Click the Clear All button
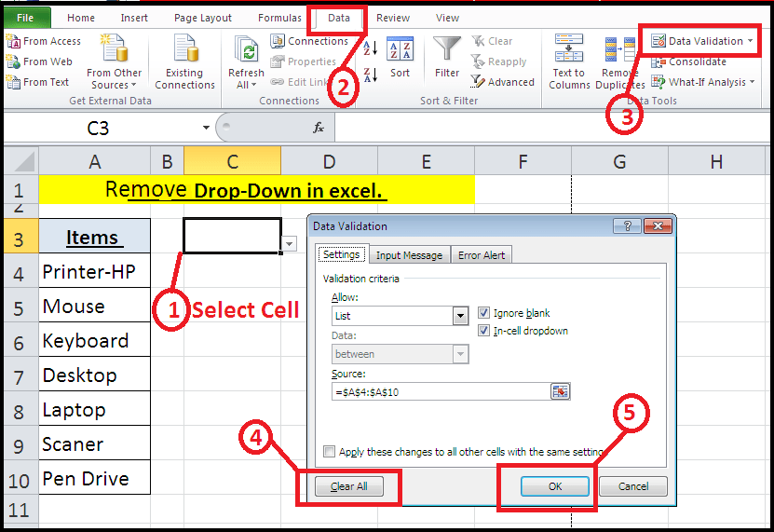This screenshot has width=774, height=532. click(x=348, y=486)
